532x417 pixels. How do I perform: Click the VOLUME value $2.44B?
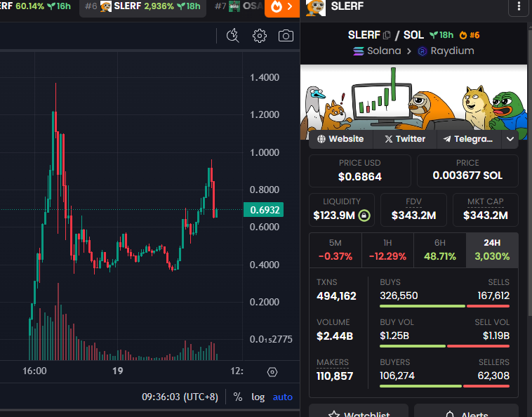[x=335, y=336]
